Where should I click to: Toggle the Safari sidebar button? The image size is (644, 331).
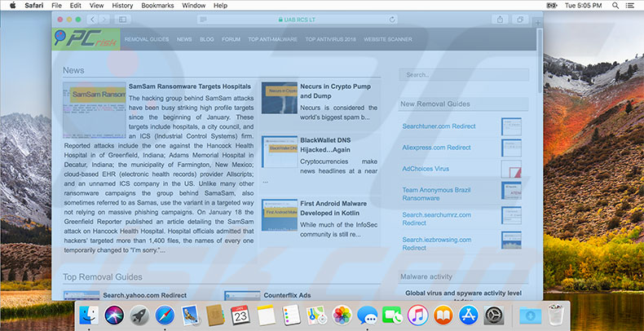pyautogui.click(x=123, y=20)
